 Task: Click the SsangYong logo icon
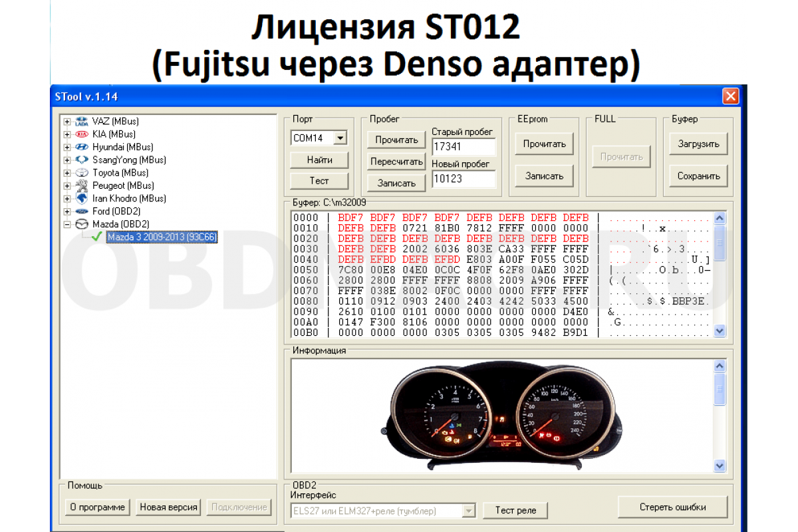82,160
